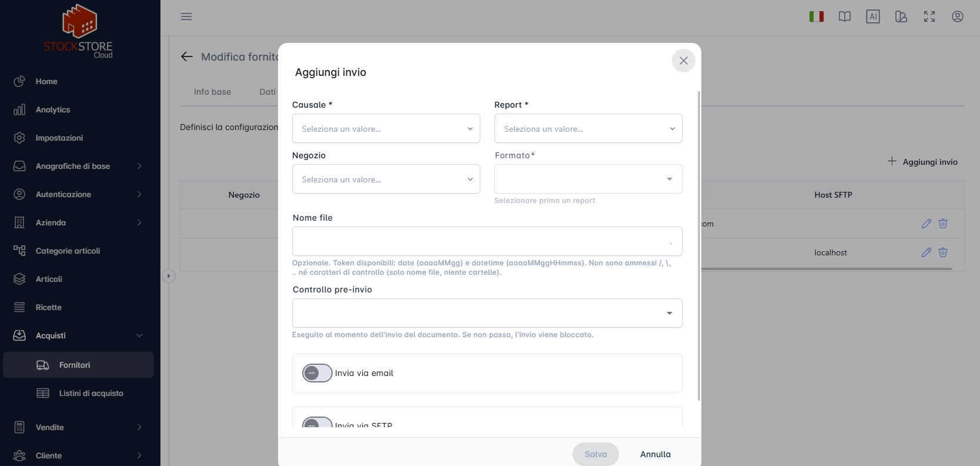Click the dialog's vertical scrollbar
Viewport: 980px width, 466px height.
tap(699, 246)
